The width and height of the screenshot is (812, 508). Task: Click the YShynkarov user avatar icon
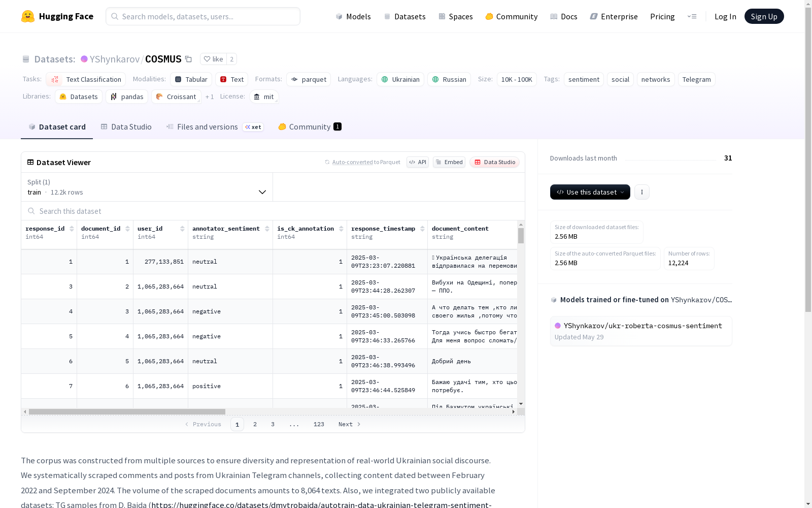pos(84,59)
